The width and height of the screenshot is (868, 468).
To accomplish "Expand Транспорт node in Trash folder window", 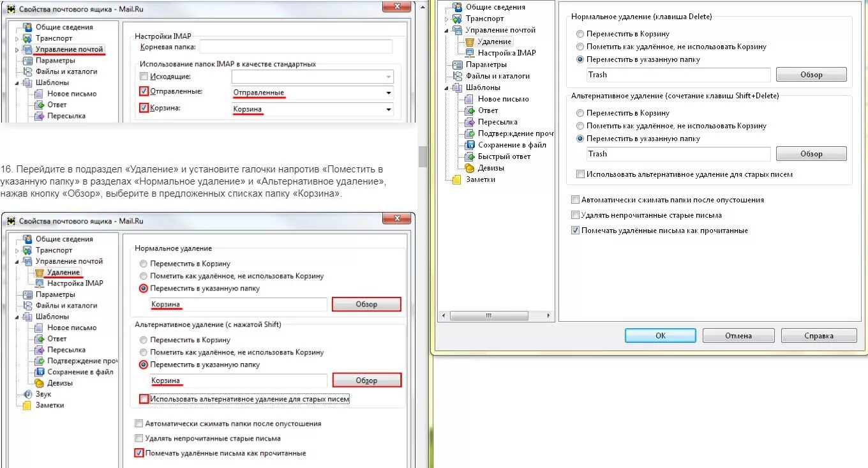I will pyautogui.click(x=446, y=19).
